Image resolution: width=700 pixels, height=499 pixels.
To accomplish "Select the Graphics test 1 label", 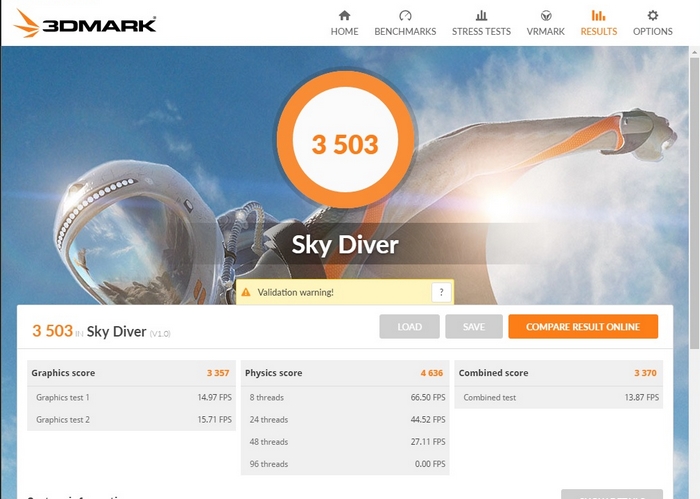I will (63, 397).
